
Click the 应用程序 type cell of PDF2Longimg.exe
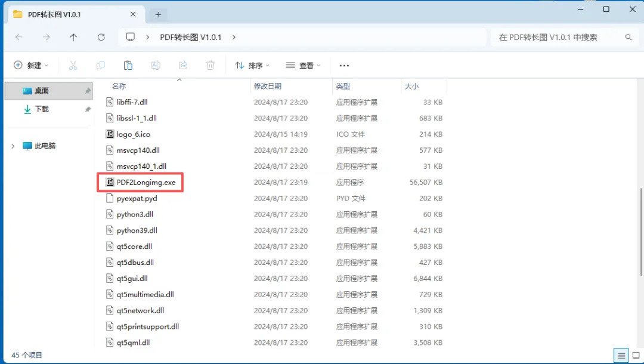[350, 182]
